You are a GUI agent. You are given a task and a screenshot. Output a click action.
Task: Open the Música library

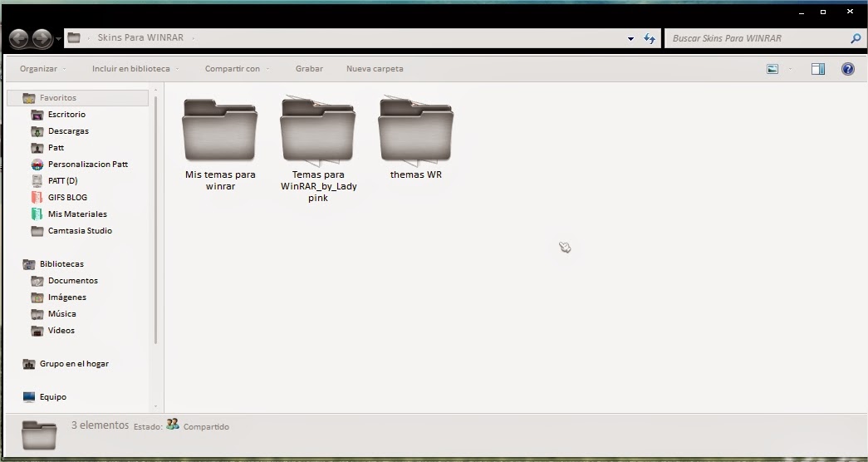(x=62, y=313)
